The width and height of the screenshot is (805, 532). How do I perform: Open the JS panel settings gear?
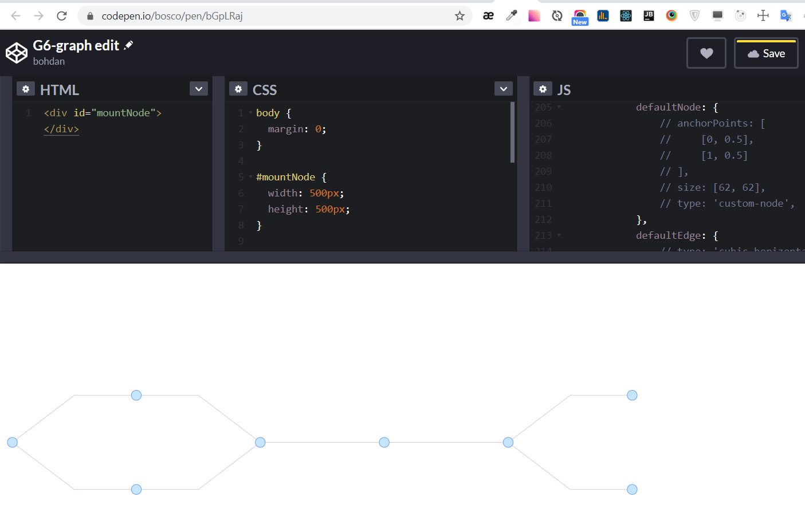[x=543, y=89]
